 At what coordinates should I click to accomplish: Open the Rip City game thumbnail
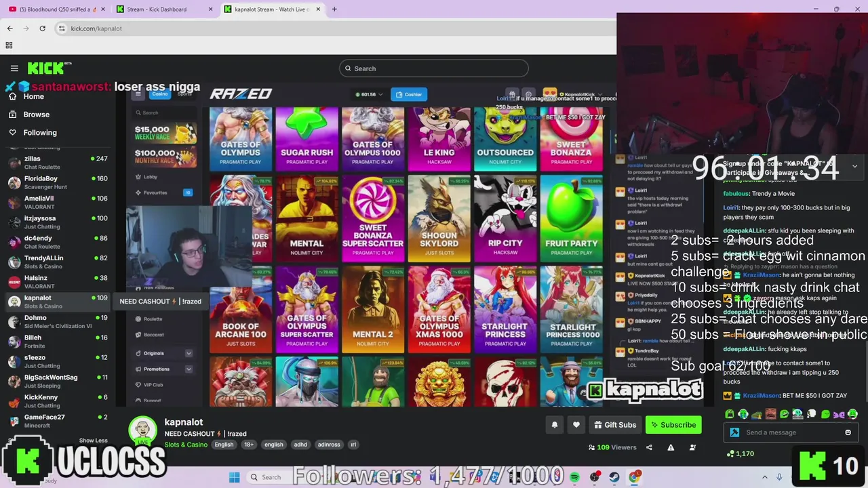505,218
